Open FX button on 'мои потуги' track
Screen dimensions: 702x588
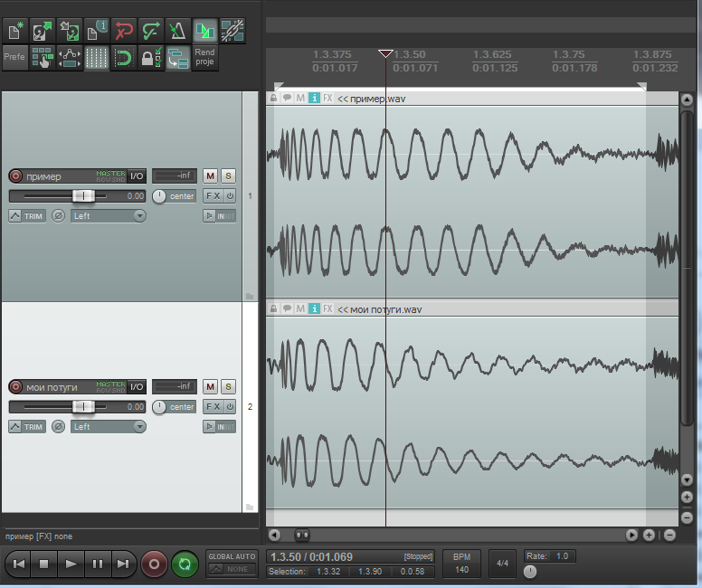pyautogui.click(x=213, y=407)
